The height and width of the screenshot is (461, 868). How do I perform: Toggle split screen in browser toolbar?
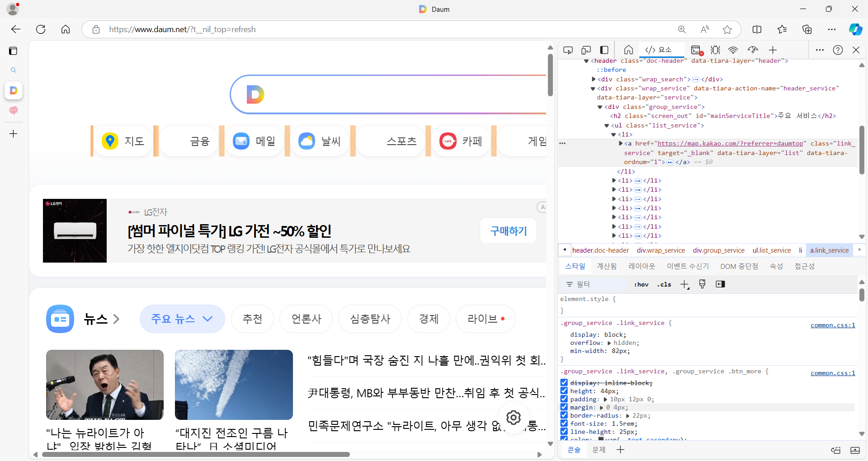tap(757, 29)
